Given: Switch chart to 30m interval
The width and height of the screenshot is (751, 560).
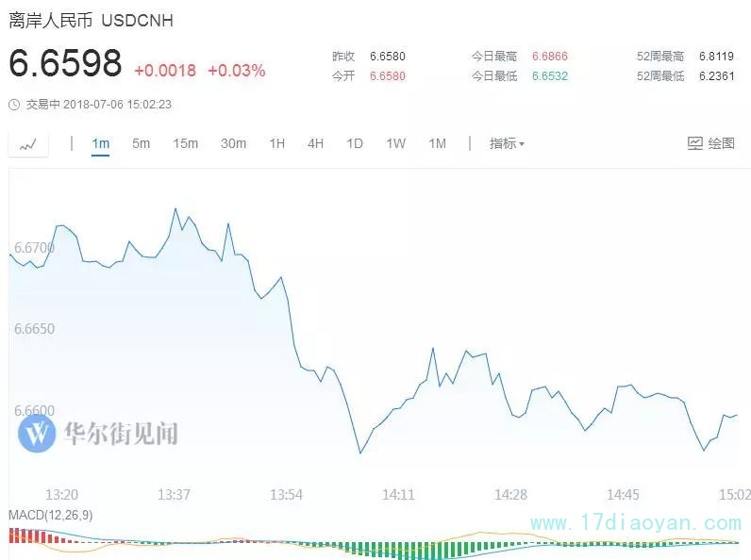Looking at the screenshot, I should pos(233,143).
